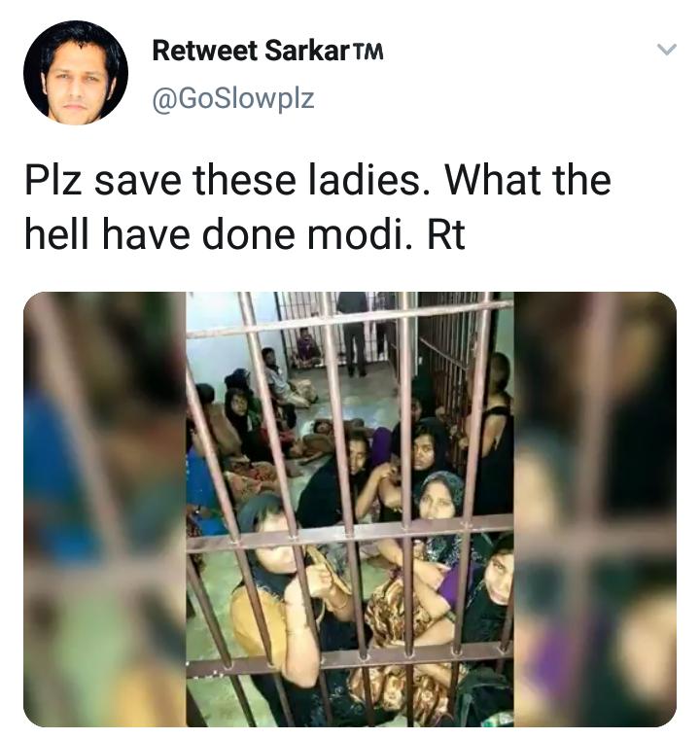Open the tweet options chevron menu
This screenshot has height=739, width=700.
coord(667,50)
